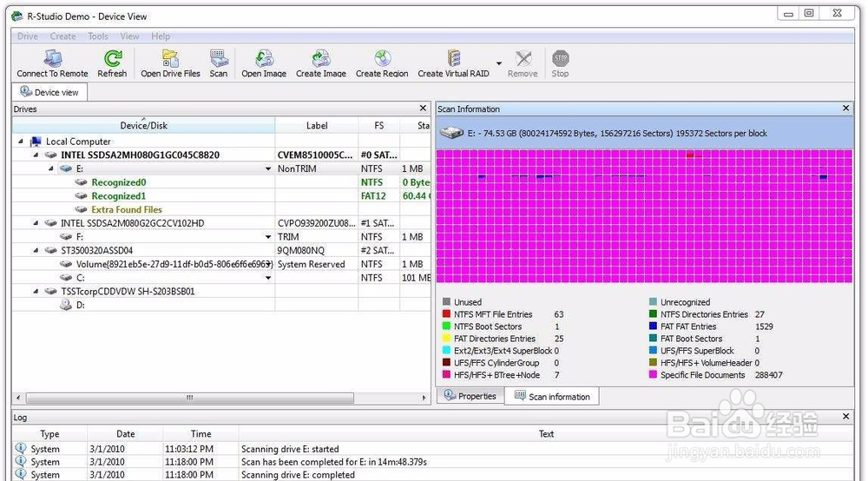
Task: Select the C: drive row
Action: tap(220, 278)
